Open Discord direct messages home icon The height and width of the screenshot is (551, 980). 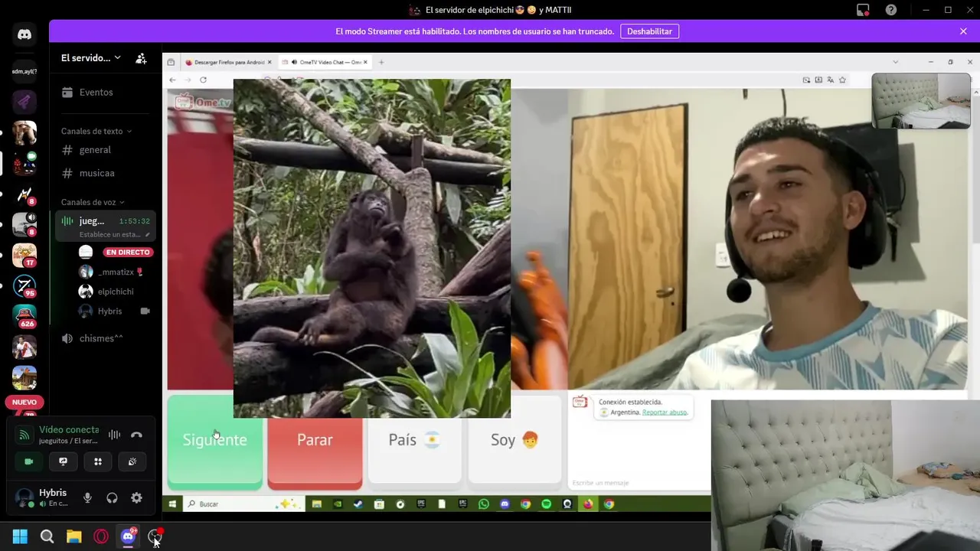tap(24, 34)
